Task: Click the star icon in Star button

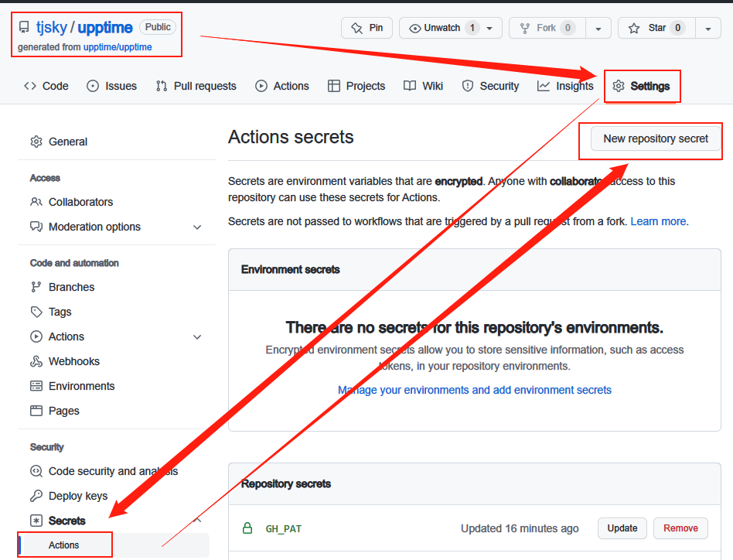Action: coord(634,28)
